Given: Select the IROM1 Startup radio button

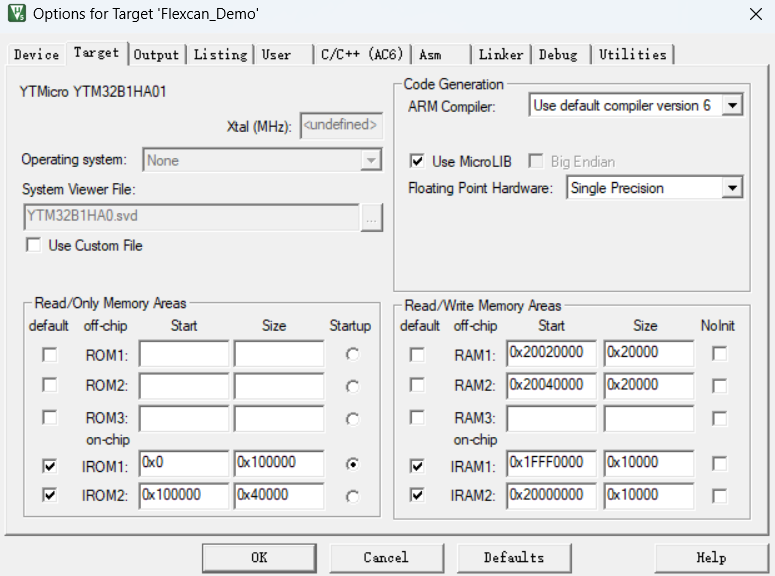Looking at the screenshot, I should click(x=352, y=464).
